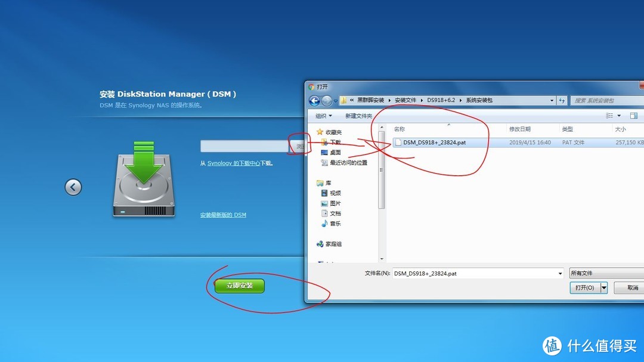644x362 pixels.
Task: Click the install latest DSM link (安装最新版的 DSM)
Action: (223, 215)
